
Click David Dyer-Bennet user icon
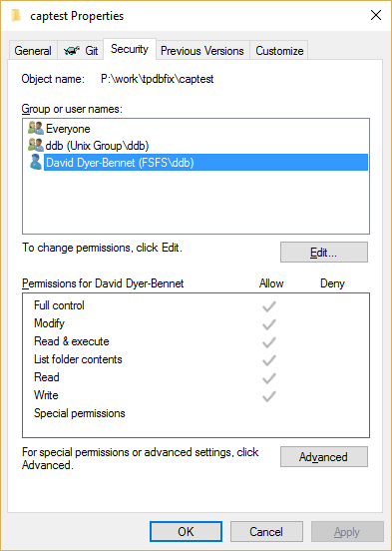tap(36, 162)
